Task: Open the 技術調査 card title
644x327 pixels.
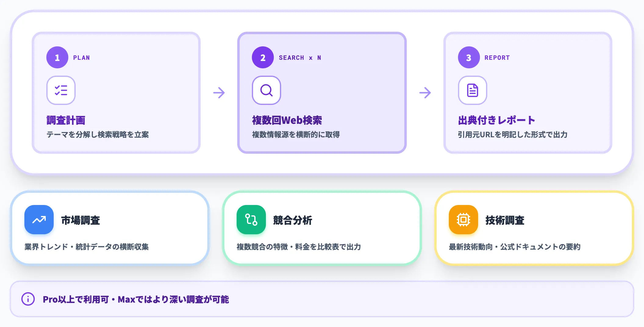Action: click(x=505, y=220)
